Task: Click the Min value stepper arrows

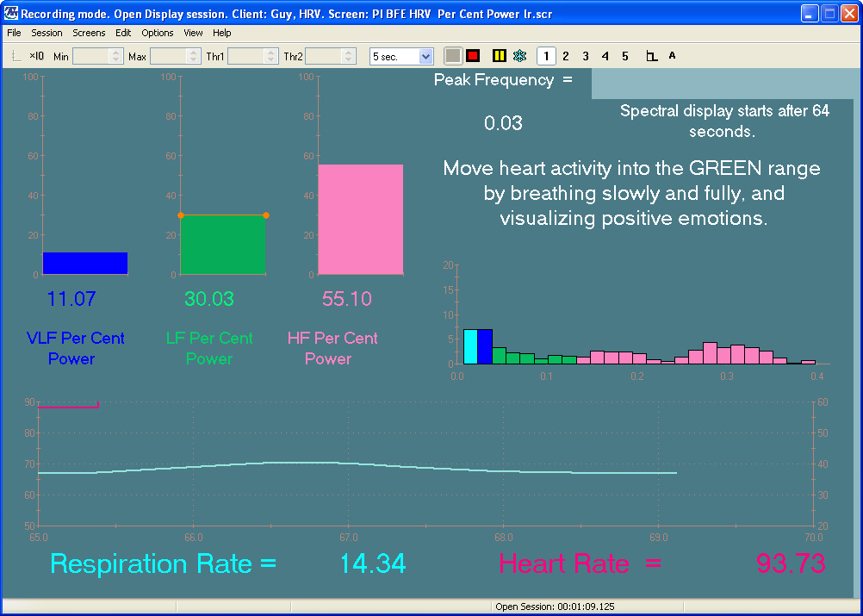Action: [x=117, y=56]
